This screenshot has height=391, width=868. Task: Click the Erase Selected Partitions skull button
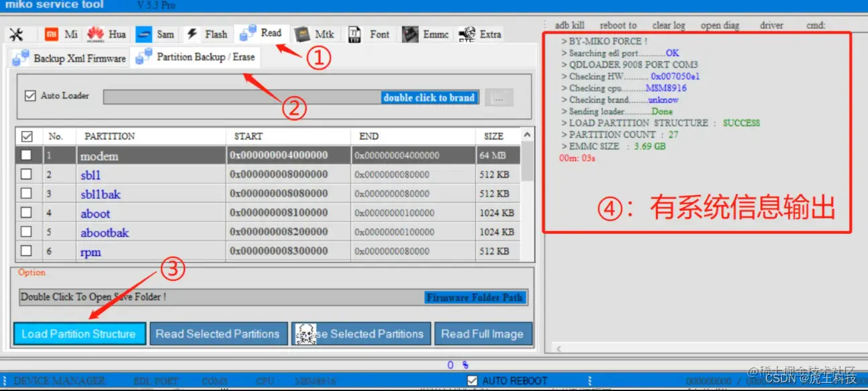(360, 334)
